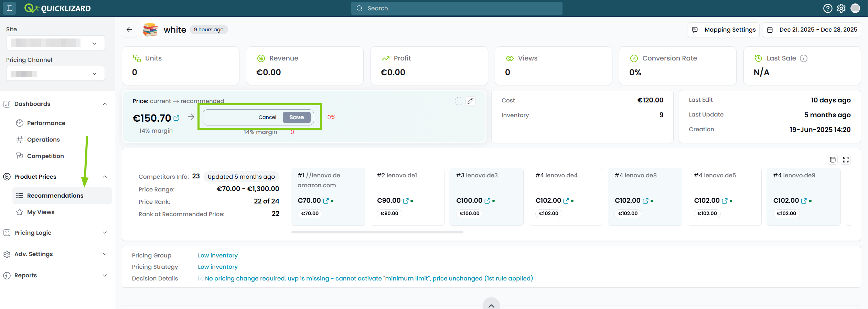The image size is (868, 309).
Task: Click the €90.00 price chip under lenovo.de1
Action: [389, 213]
